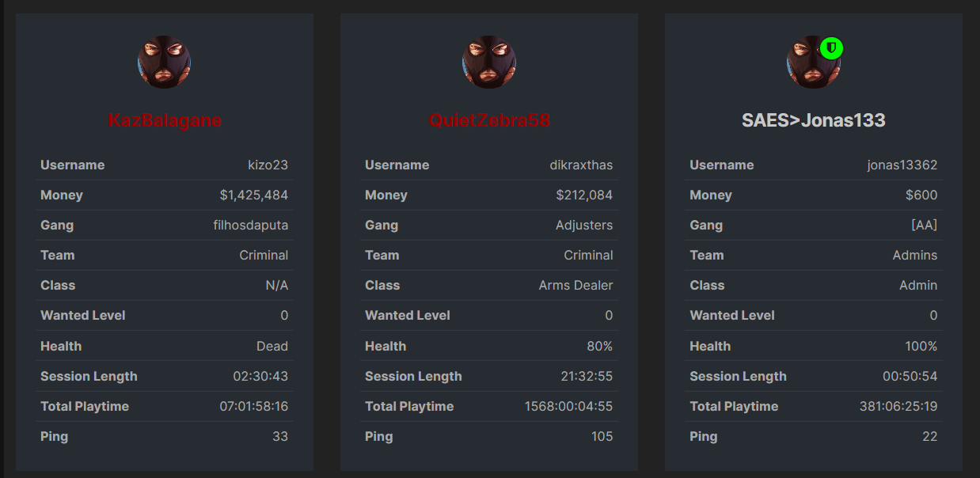Select username kizo23
The width and height of the screenshot is (980, 478).
coord(268,165)
